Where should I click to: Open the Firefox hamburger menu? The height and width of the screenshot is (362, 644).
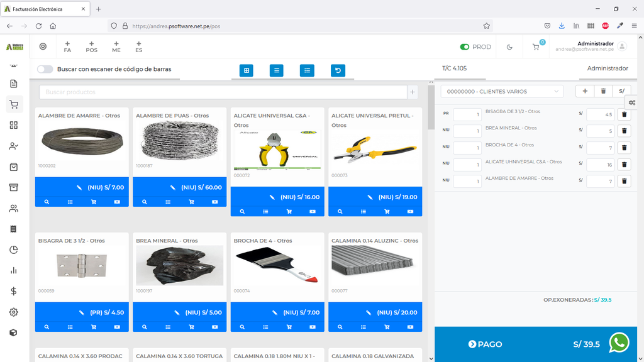click(x=634, y=26)
